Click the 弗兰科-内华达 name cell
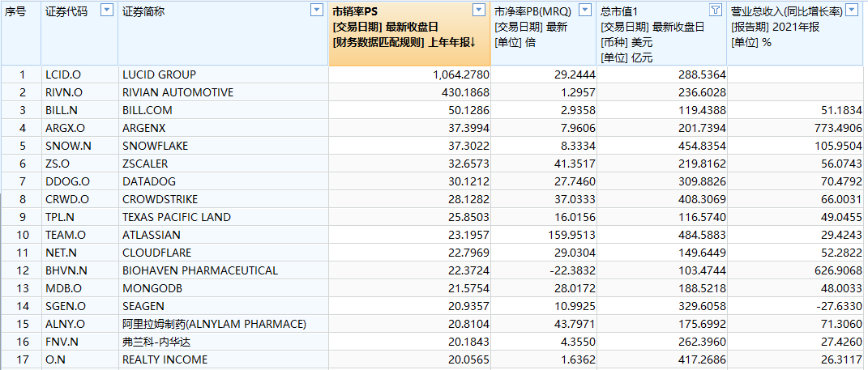The height and width of the screenshot is (370, 868). point(158,342)
